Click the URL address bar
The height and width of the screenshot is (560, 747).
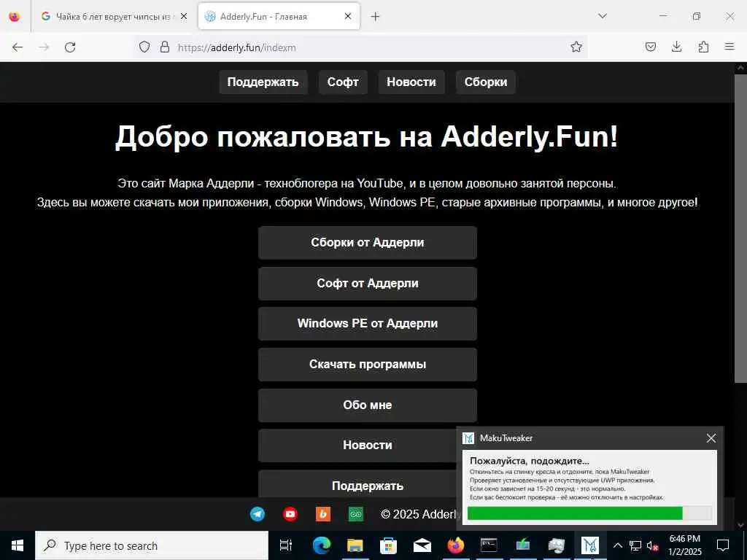362,47
